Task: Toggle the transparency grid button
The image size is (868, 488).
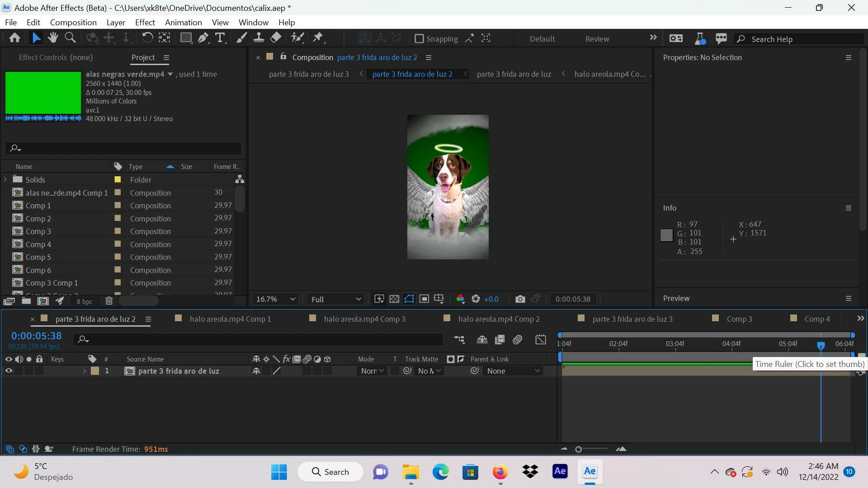Action: click(394, 299)
